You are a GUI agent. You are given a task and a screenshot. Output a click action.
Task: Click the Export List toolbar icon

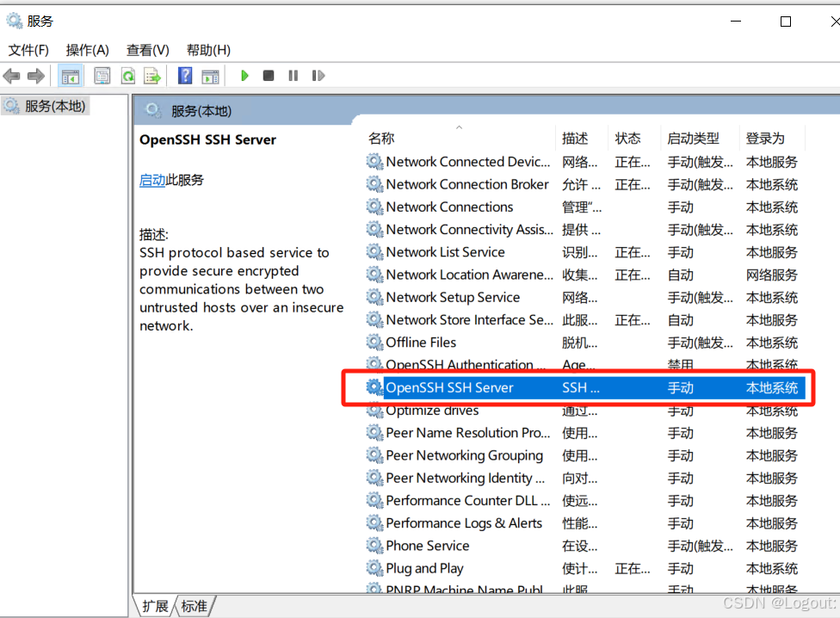tap(152, 76)
